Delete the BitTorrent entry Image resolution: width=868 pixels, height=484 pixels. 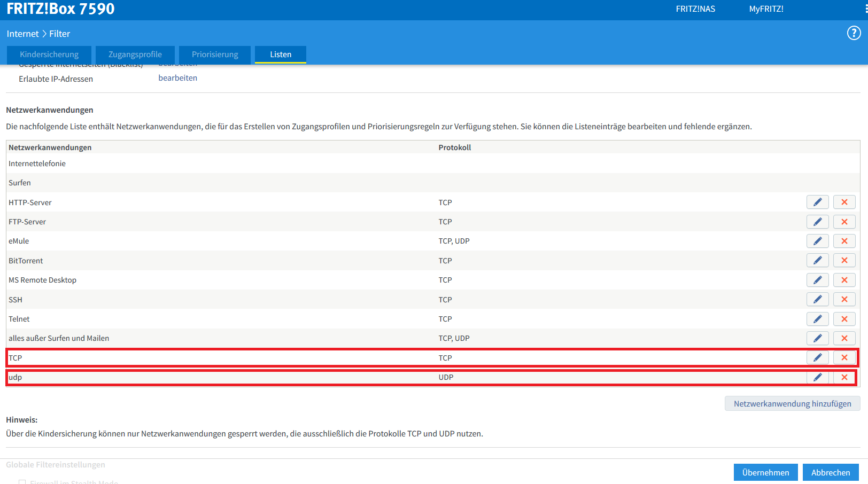point(844,260)
